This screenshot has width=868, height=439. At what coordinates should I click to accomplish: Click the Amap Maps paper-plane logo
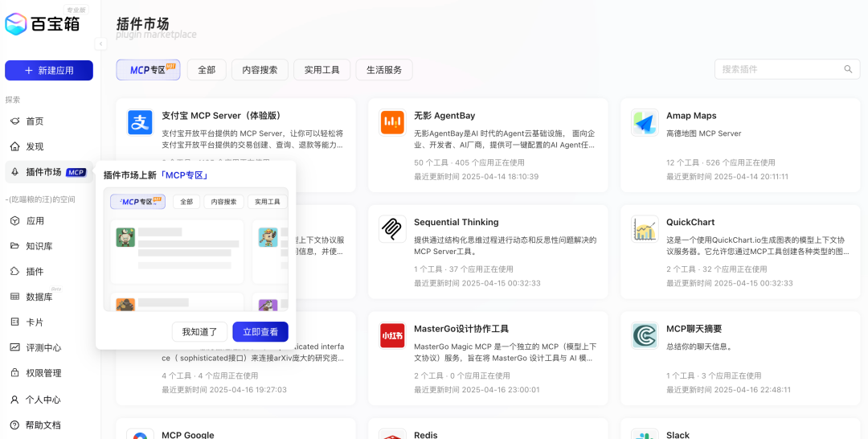point(645,122)
